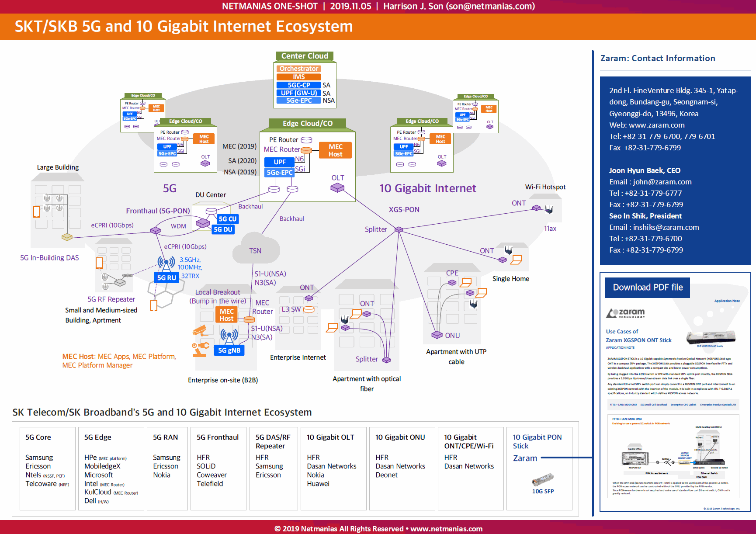The image size is (756, 534).
Task: Click the 5G Edge category heading
Action: (x=98, y=437)
